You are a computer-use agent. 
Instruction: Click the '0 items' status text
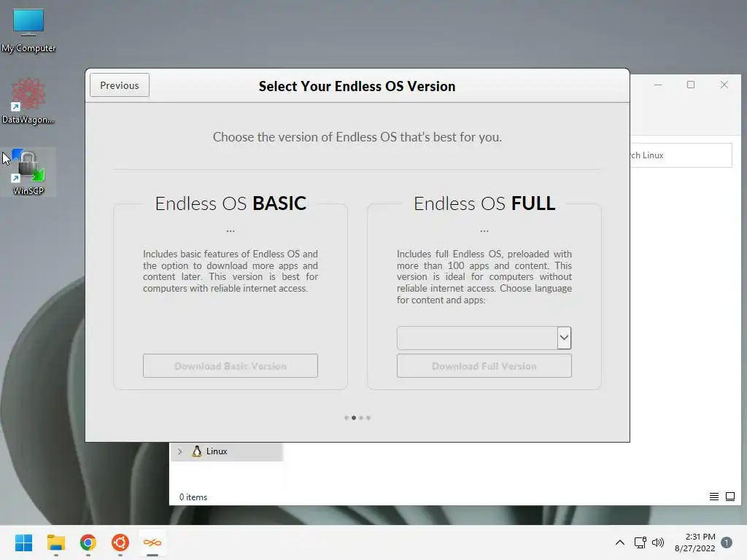click(x=193, y=497)
